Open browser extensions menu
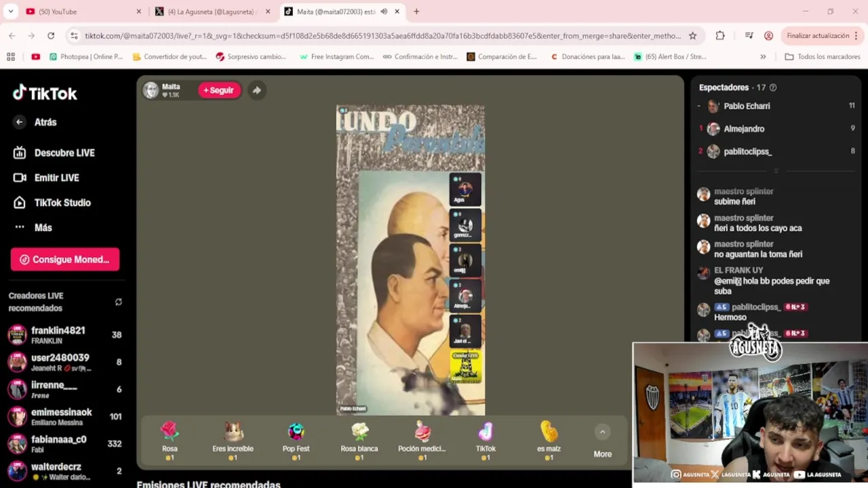868x488 pixels. pos(720,36)
